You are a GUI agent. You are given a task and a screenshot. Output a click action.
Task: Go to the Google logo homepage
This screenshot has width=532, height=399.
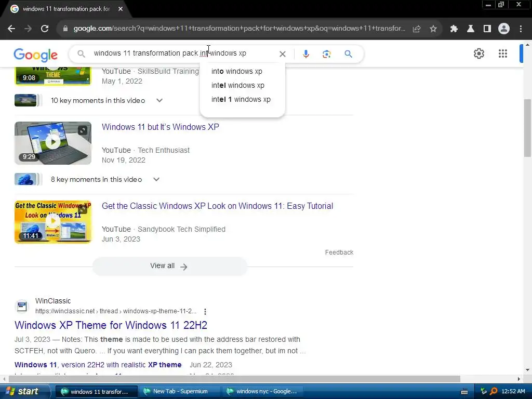coord(36,55)
